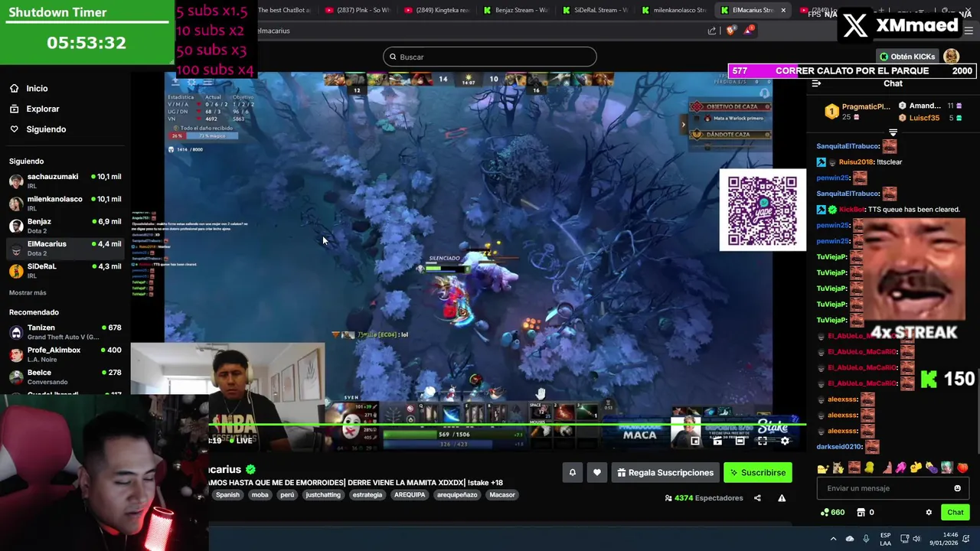
Task: Insert the peach quick emote
Action: click(962, 468)
